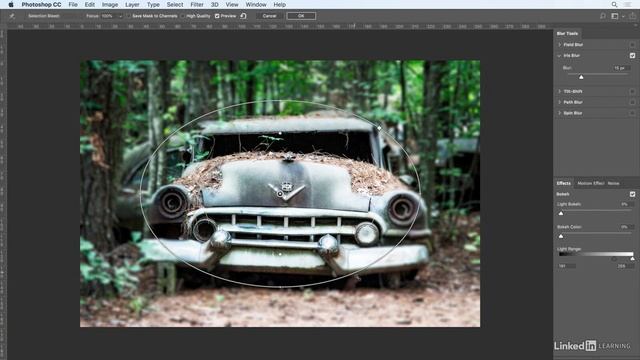
Task: Click the Light Range dark slider handle
Action: tap(614, 259)
